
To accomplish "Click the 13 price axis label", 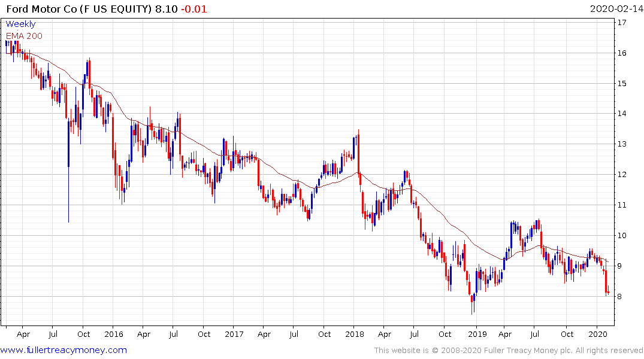I will 622,144.
